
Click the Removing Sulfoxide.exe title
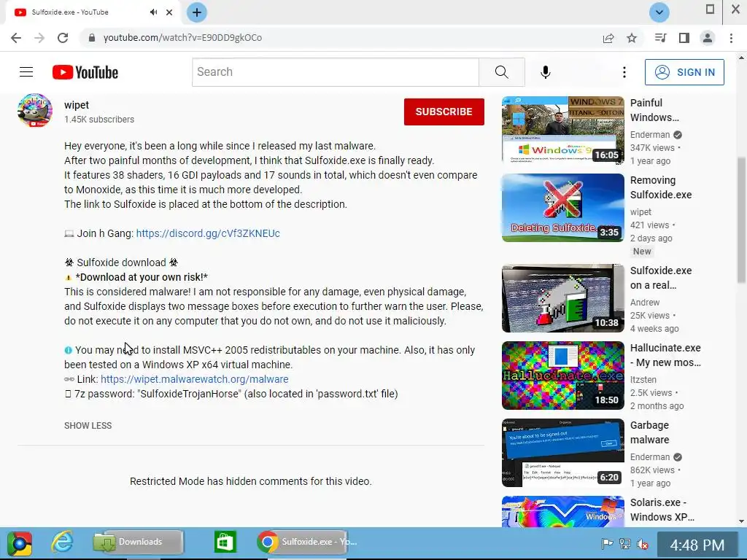point(661,187)
